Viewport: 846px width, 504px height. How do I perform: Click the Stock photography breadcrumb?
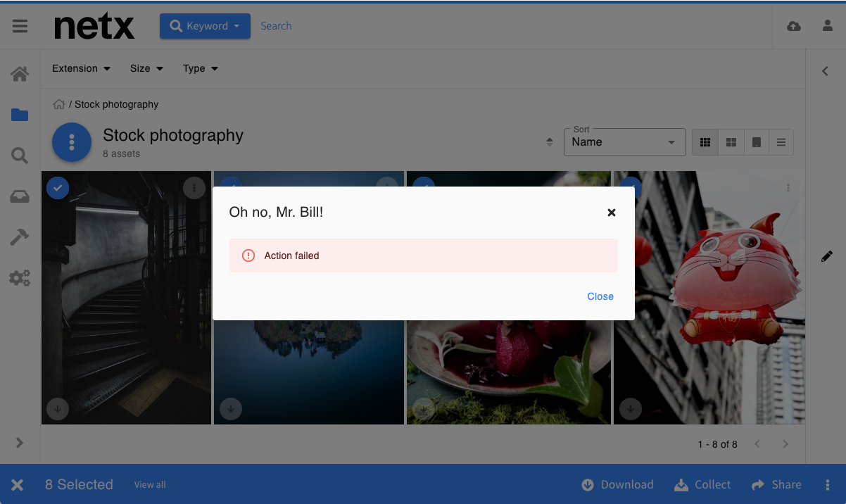tap(117, 104)
